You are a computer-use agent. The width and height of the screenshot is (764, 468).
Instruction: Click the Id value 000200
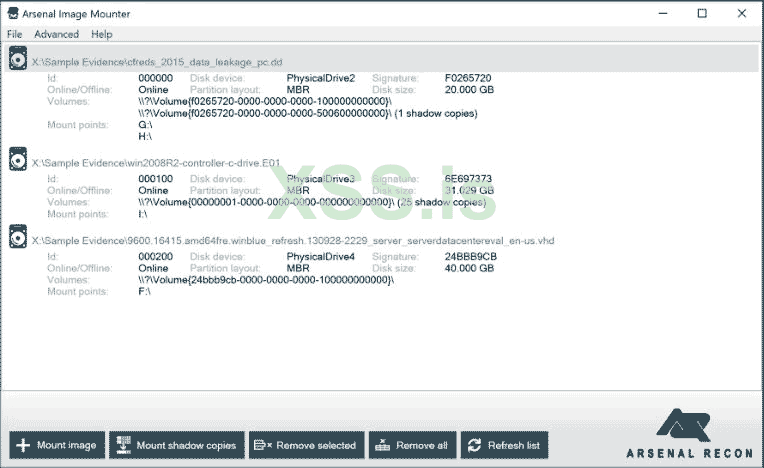tap(155, 257)
